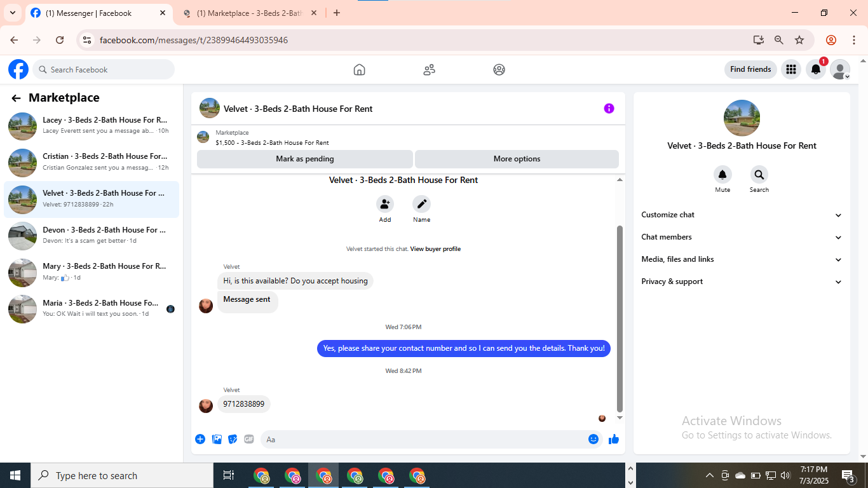868x488 pixels.
Task: Choose a sticker icon
Action: pyautogui.click(x=233, y=439)
